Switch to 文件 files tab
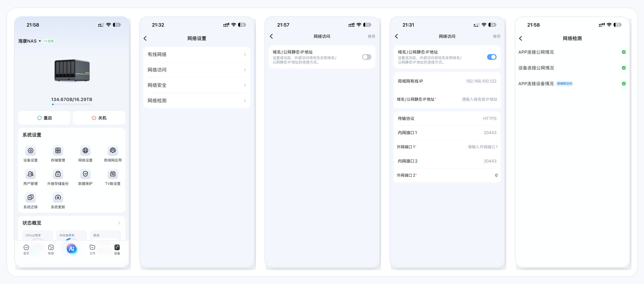Screen dimensions: 644x284 pos(93,250)
